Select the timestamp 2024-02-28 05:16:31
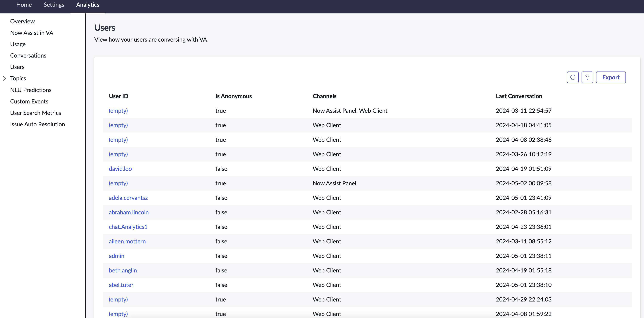This screenshot has width=644, height=318. point(524,212)
